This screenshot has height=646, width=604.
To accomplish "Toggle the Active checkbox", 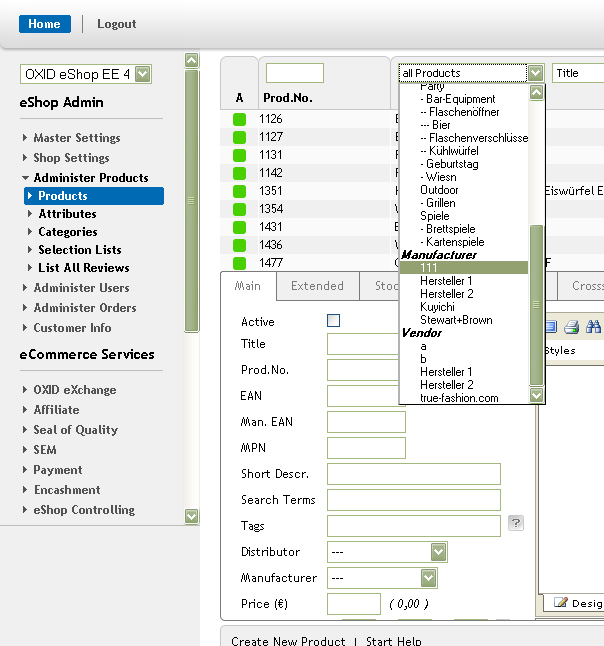I will pyautogui.click(x=334, y=321).
